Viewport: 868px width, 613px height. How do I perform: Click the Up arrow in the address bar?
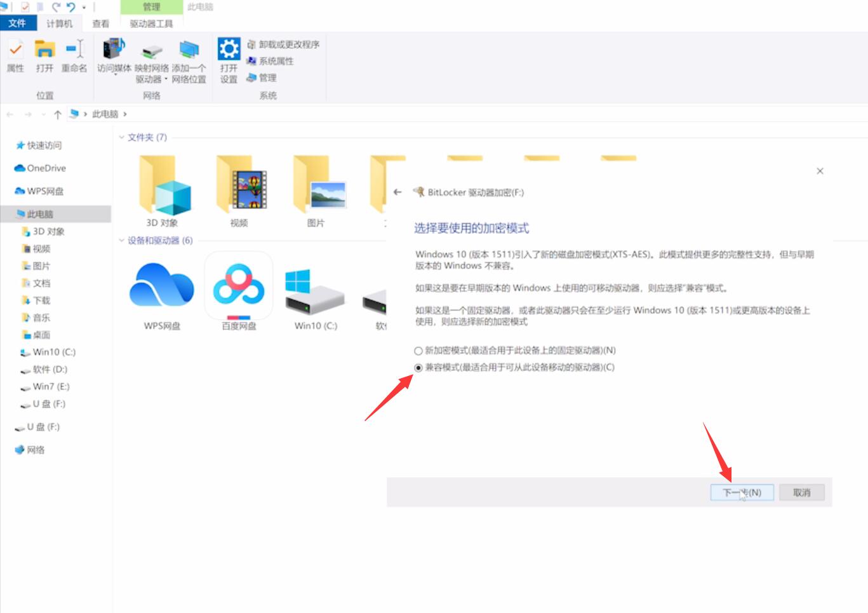(x=58, y=114)
